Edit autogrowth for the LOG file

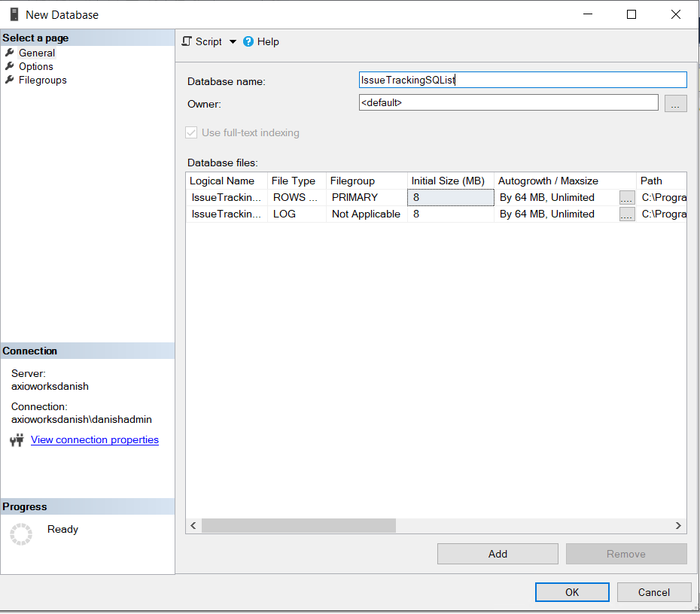point(626,214)
